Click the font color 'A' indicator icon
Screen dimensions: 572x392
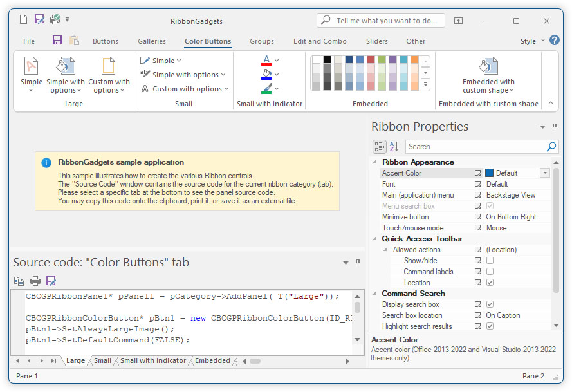(x=266, y=61)
